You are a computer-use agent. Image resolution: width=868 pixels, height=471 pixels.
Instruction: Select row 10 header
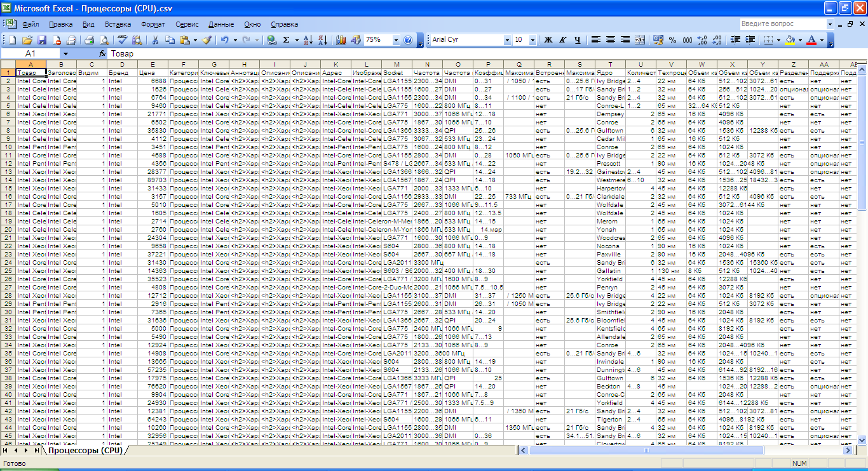pyautogui.click(x=8, y=147)
